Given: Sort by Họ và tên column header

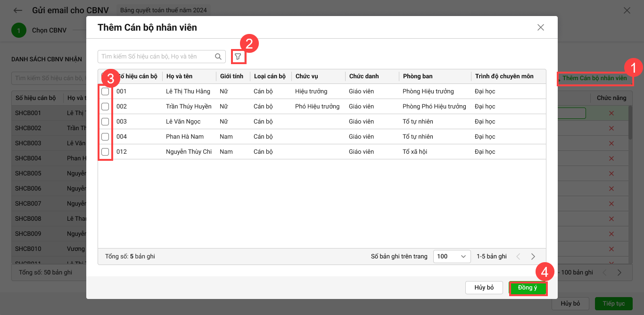Looking at the screenshot, I should [x=180, y=76].
